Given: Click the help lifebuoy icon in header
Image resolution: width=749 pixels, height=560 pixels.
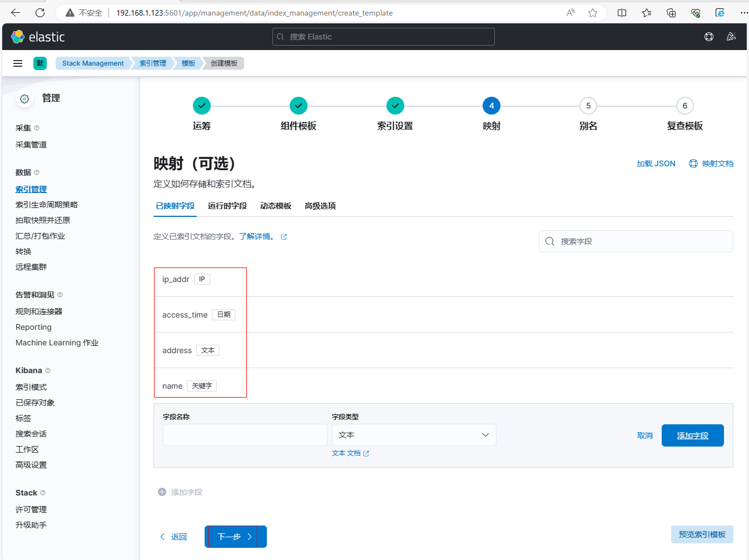Looking at the screenshot, I should coord(709,37).
